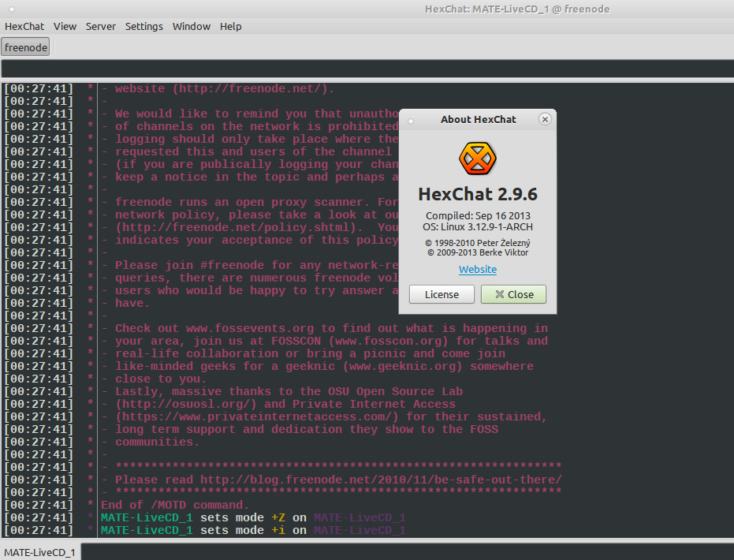Click the green MATE-LiveCD_1 nick on the +i line
The width and height of the screenshot is (734, 560).
coord(147,531)
